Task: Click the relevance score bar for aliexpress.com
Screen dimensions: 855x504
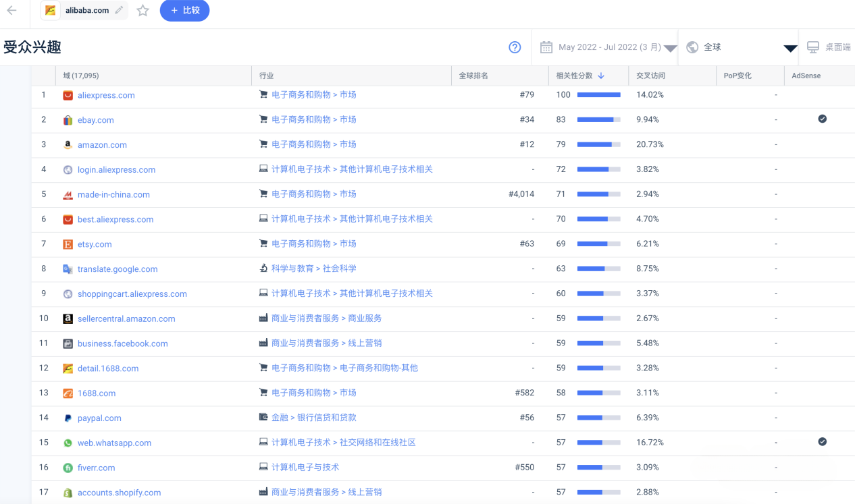Action: click(599, 95)
